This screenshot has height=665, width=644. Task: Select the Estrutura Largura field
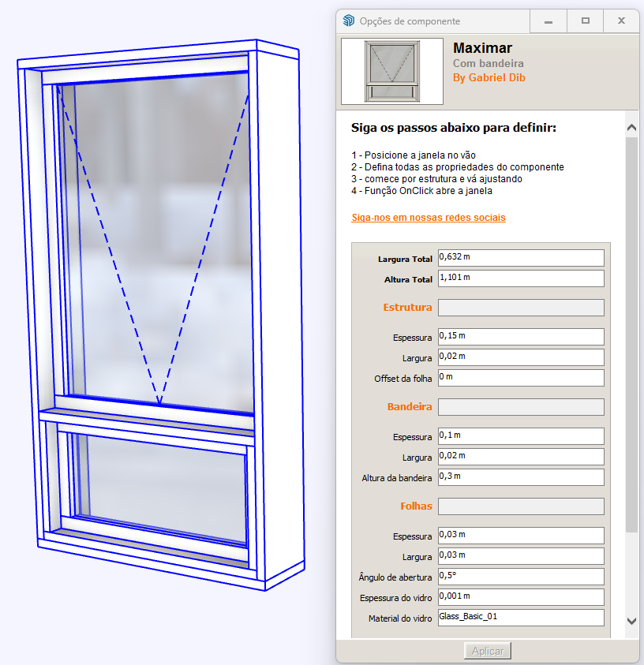[520, 357]
